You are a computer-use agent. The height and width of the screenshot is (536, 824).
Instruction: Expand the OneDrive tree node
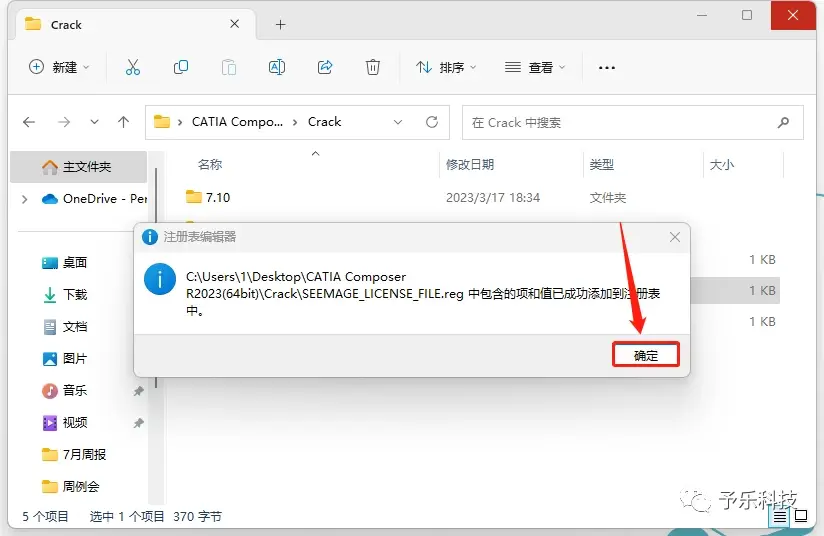tap(24, 199)
